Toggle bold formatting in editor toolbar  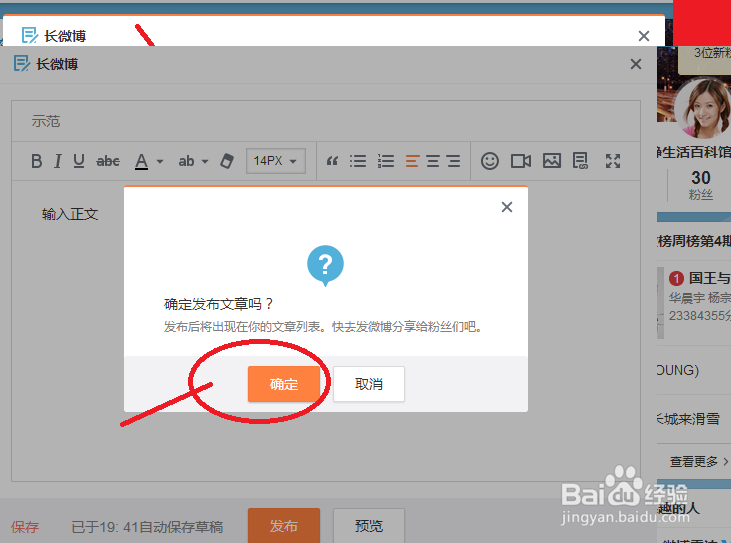tap(36, 161)
